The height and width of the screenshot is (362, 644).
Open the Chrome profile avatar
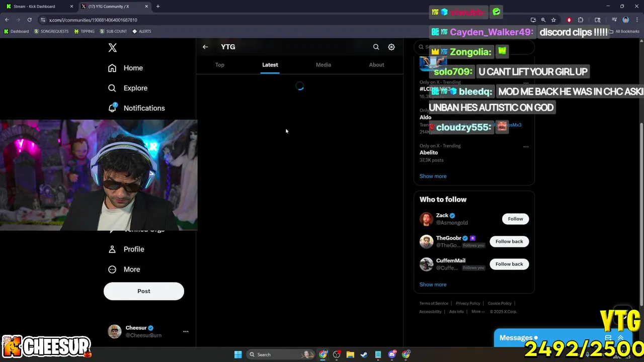(x=626, y=20)
